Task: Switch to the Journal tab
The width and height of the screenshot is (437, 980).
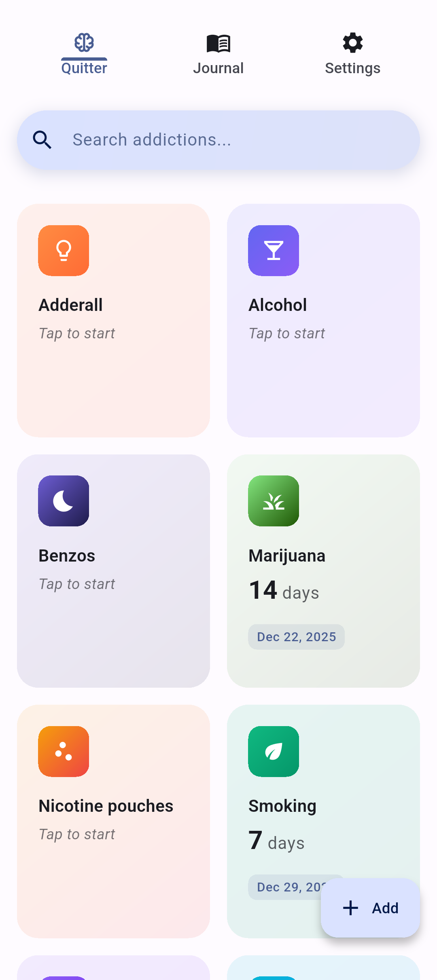Action: click(x=218, y=68)
